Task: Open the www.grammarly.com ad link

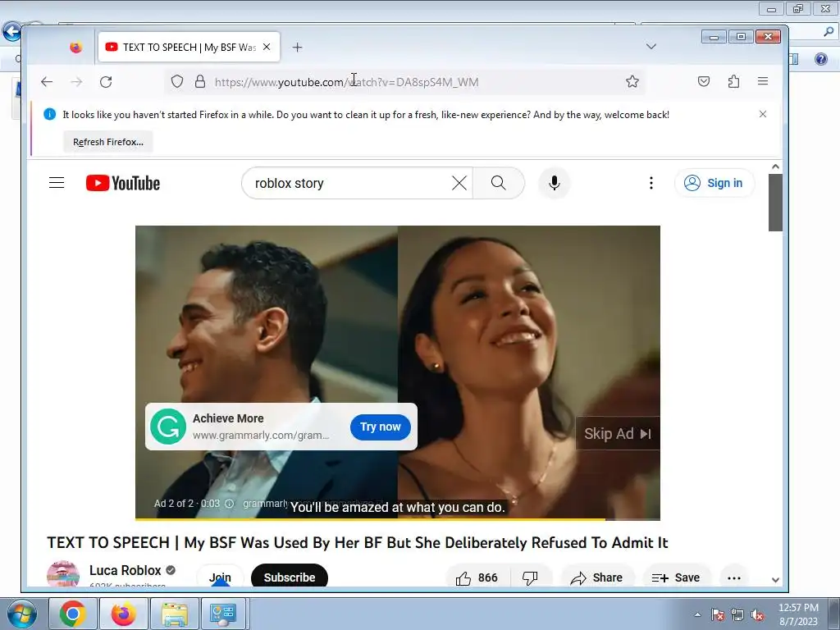Action: pyautogui.click(x=261, y=435)
